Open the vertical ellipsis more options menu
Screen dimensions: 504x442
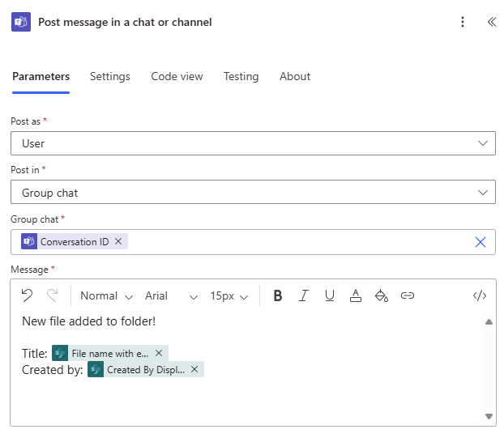coord(463,22)
